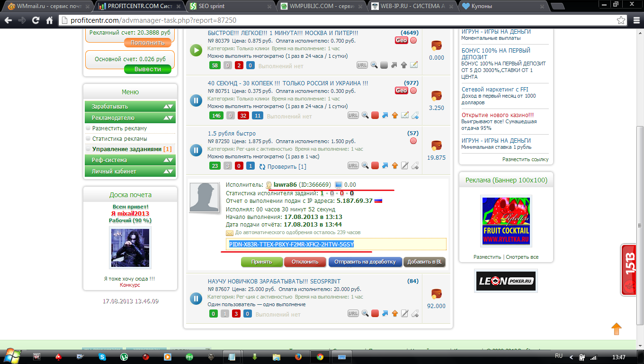Click orange up arrow of task 80751

click(395, 115)
